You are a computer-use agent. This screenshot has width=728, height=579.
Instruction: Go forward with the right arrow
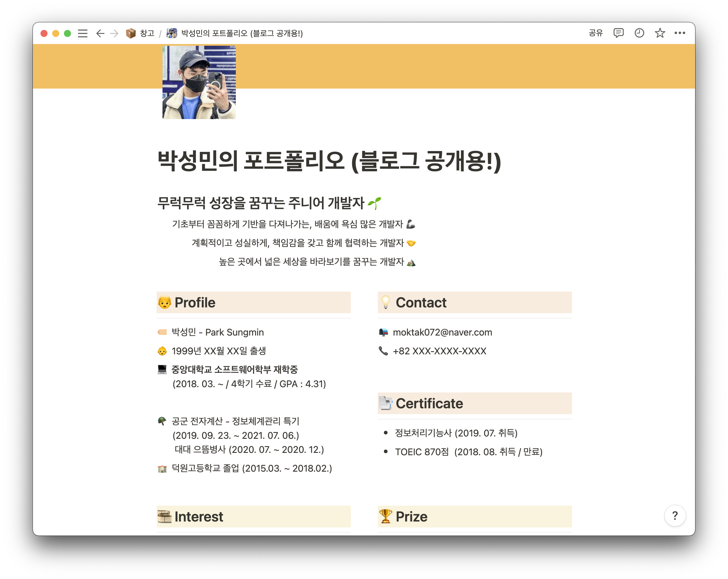[x=114, y=33]
